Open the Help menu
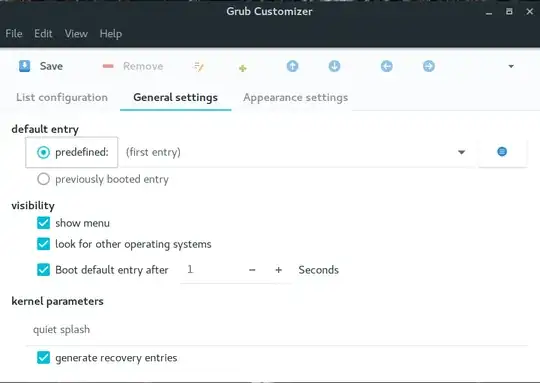Screen dimensions: 540x383 coord(111,34)
